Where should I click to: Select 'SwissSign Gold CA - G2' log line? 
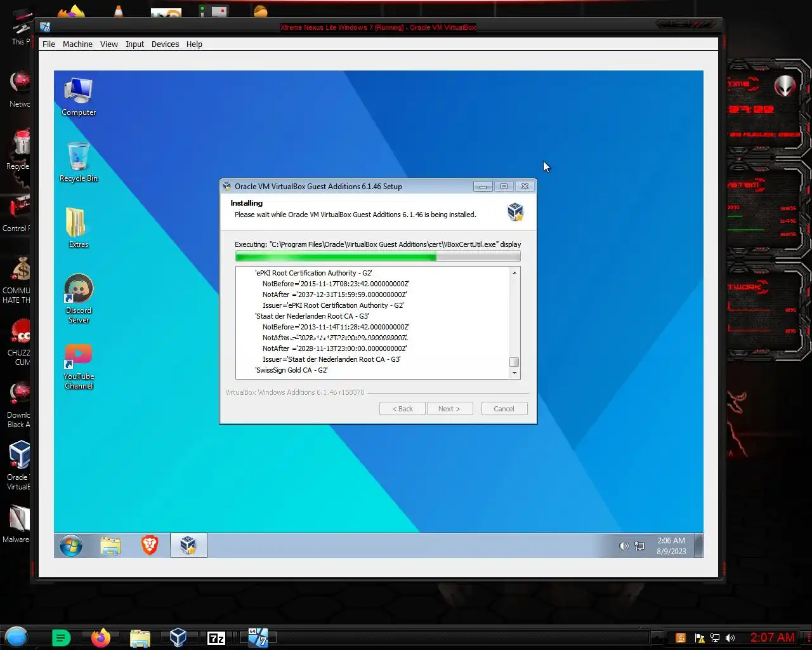(x=291, y=370)
